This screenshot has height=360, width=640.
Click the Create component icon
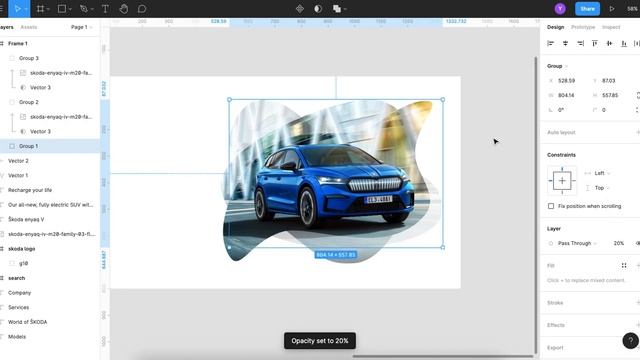(300, 9)
